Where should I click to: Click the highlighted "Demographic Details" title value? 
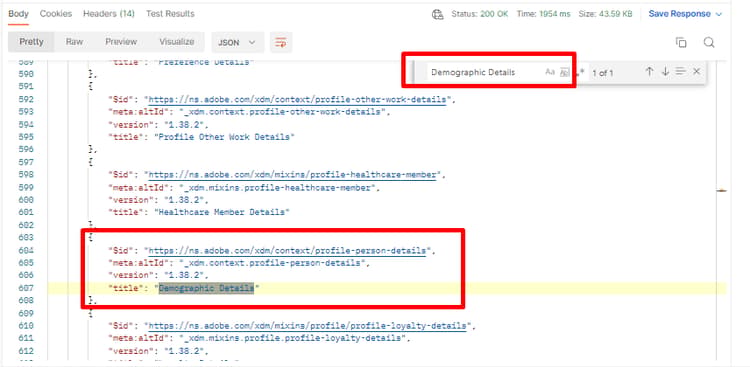pos(206,288)
